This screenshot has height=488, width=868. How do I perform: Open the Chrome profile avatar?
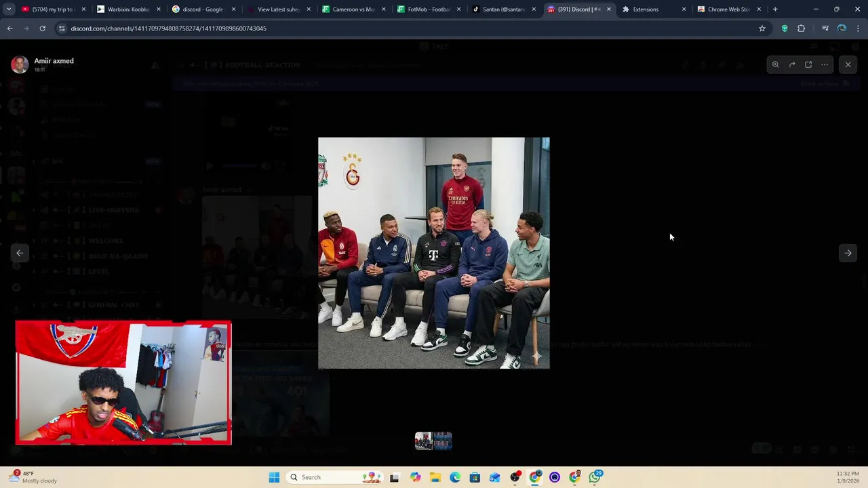[842, 28]
